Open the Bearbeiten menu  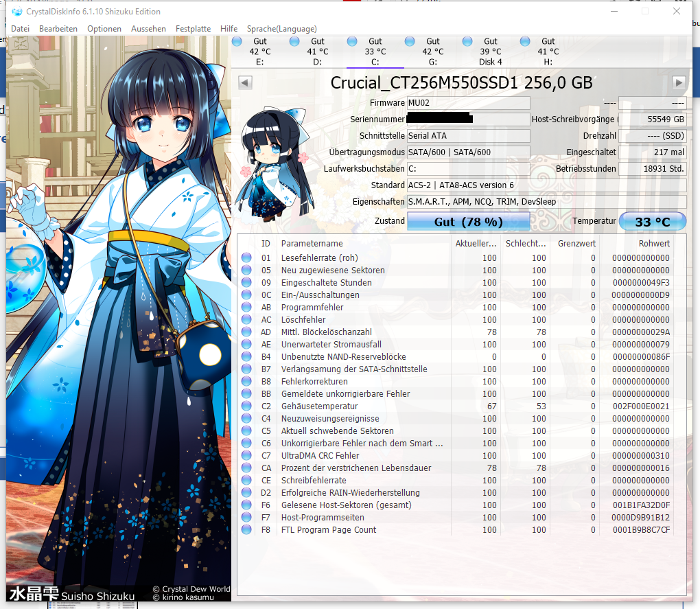[x=58, y=29]
